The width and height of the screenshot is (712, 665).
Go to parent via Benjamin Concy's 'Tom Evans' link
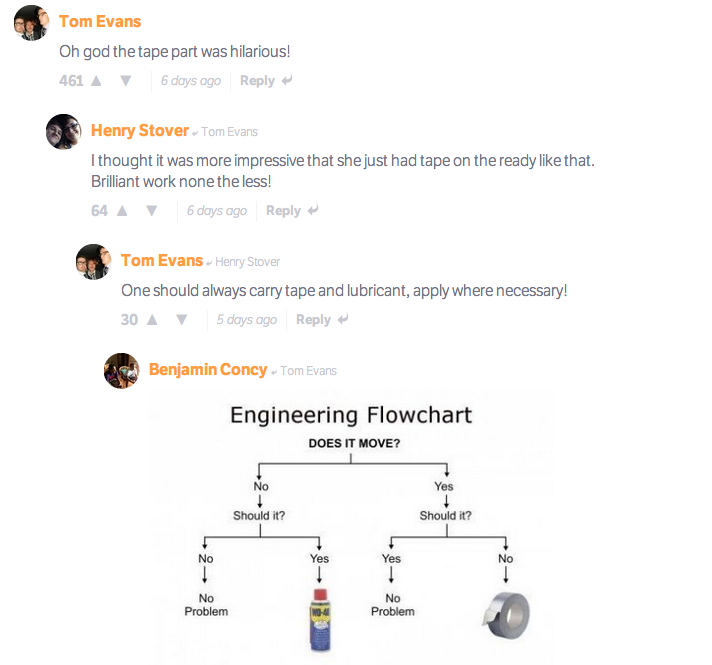point(308,371)
